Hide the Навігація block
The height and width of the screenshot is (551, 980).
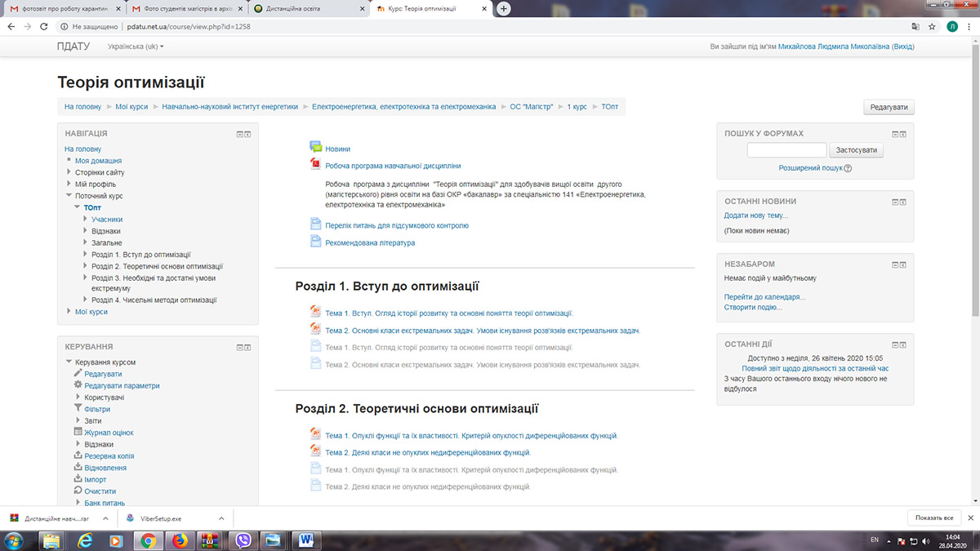pyautogui.click(x=240, y=134)
